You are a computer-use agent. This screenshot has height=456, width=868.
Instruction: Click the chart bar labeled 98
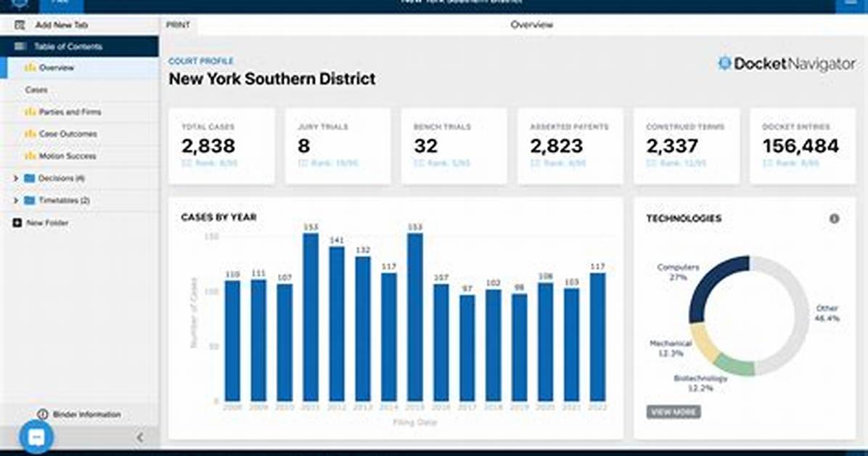519,347
